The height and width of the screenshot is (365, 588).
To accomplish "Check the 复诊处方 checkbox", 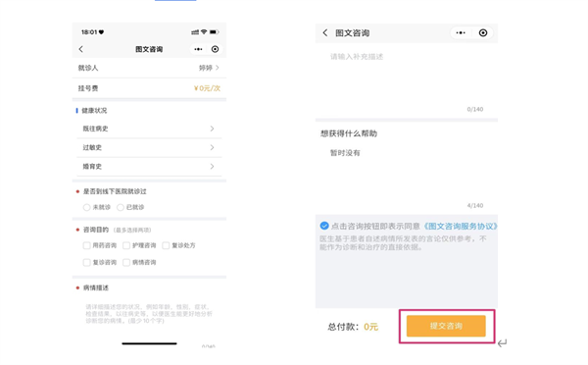I will 166,245.
